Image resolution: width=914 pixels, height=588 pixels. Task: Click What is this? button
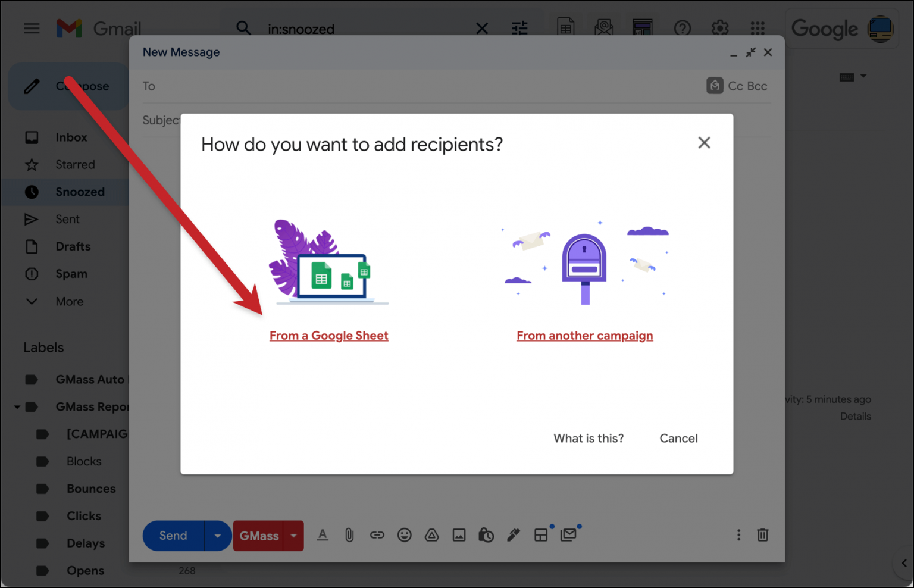[x=589, y=439]
